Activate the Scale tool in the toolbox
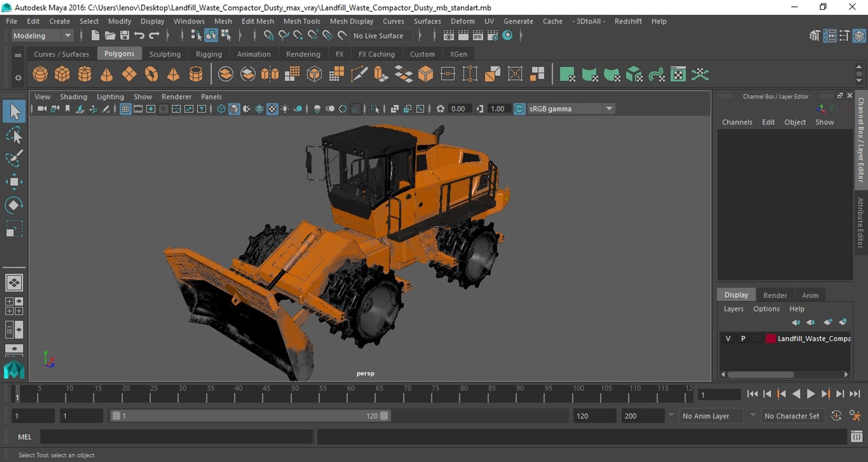 coord(14,229)
